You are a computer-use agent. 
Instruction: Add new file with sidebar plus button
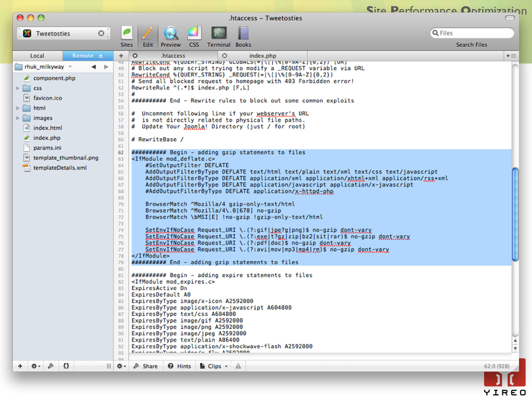pos(20,366)
